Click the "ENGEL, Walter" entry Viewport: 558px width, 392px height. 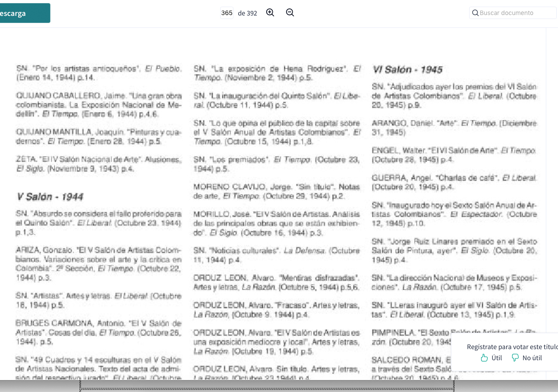455,155
